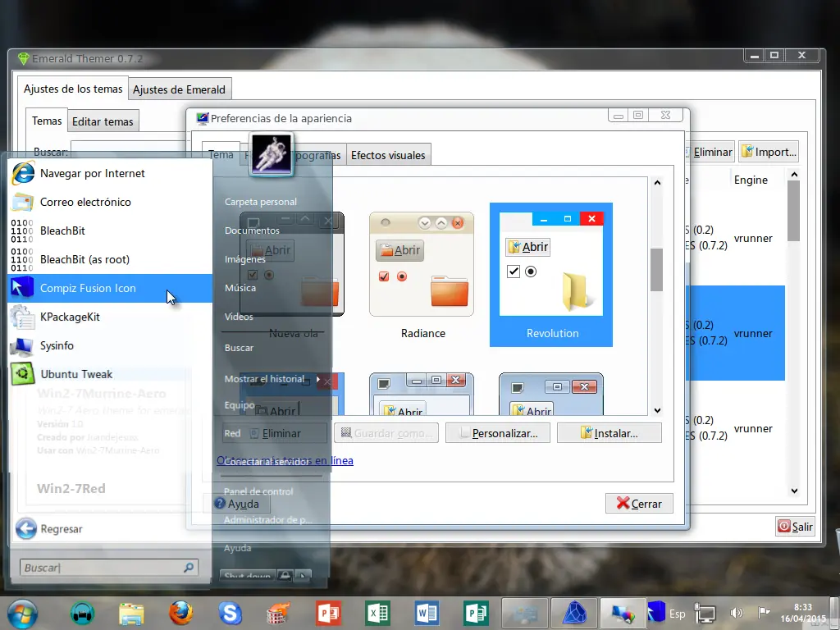840x630 pixels.
Task: Click the coliseum flame app in taskbar
Action: tap(279, 614)
